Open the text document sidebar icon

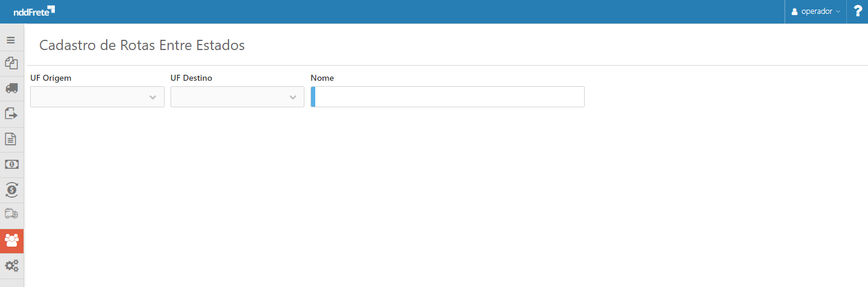[11, 139]
